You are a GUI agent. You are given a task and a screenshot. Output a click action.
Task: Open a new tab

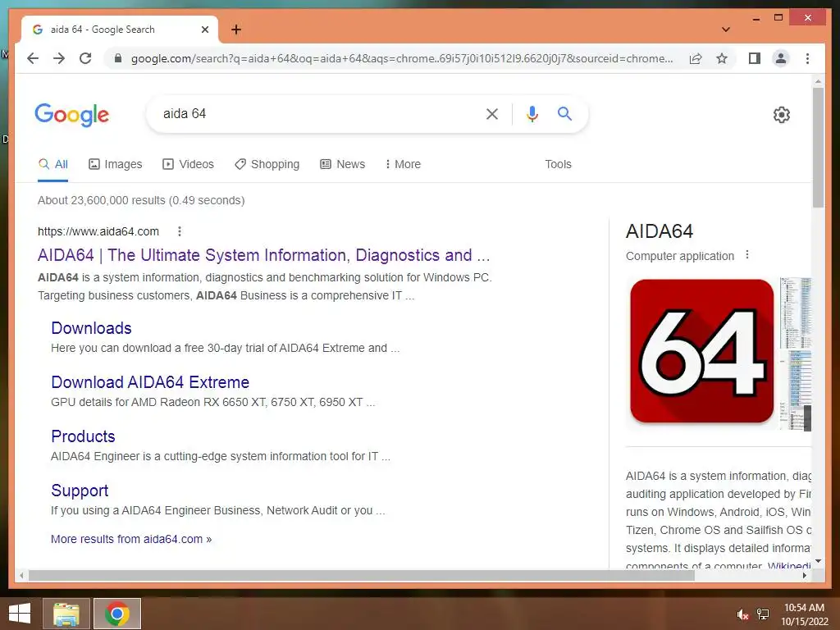click(236, 30)
